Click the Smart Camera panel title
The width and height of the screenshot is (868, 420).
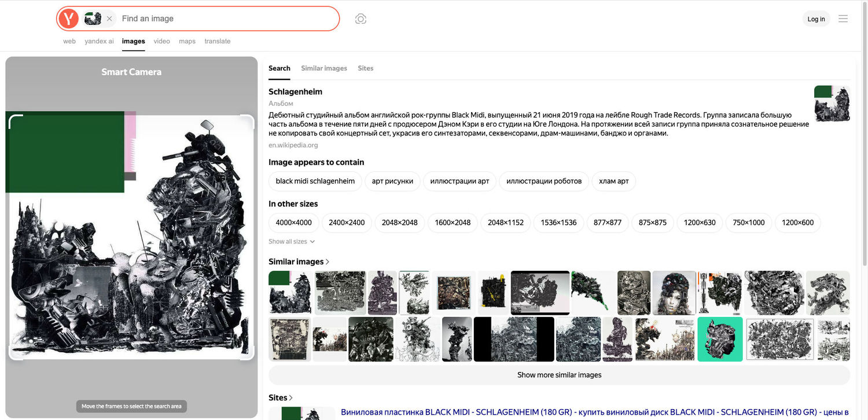pyautogui.click(x=131, y=72)
